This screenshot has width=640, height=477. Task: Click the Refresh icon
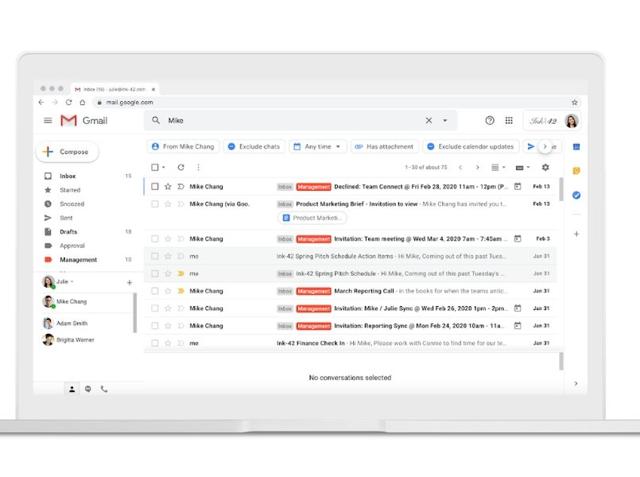coord(181,167)
